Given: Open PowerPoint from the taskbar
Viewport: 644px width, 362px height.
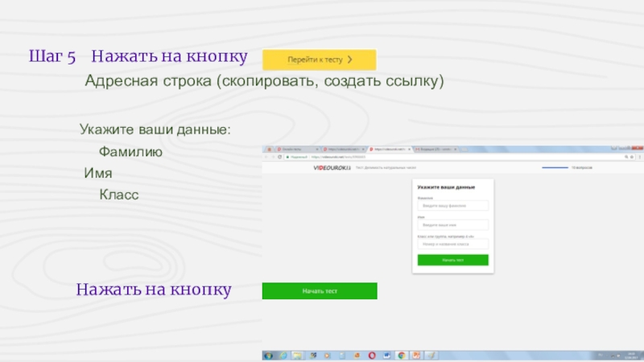Looking at the screenshot, I should point(416,356).
